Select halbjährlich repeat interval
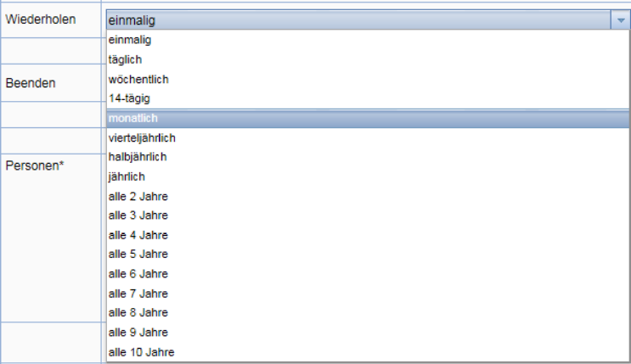Screen dimensions: 631x364 [368, 157]
